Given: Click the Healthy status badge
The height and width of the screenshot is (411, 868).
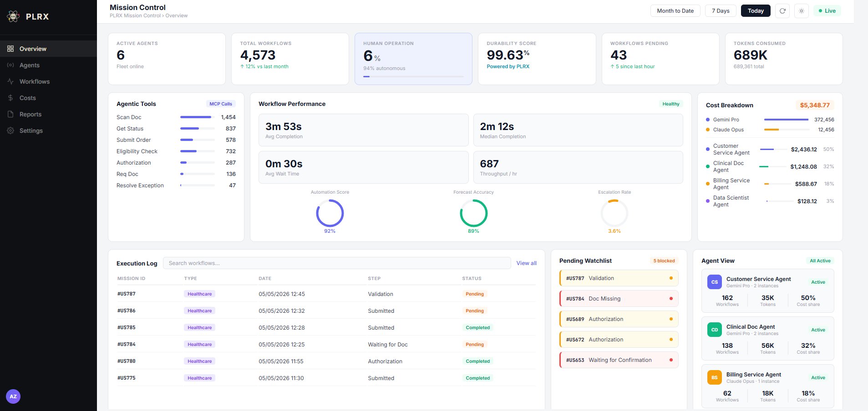Looking at the screenshot, I should (671, 104).
